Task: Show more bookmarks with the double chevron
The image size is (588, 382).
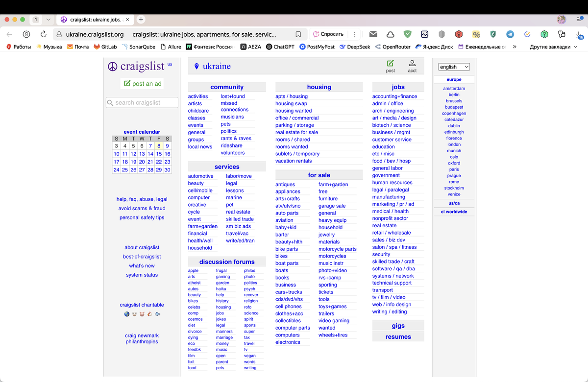Action: (514, 47)
